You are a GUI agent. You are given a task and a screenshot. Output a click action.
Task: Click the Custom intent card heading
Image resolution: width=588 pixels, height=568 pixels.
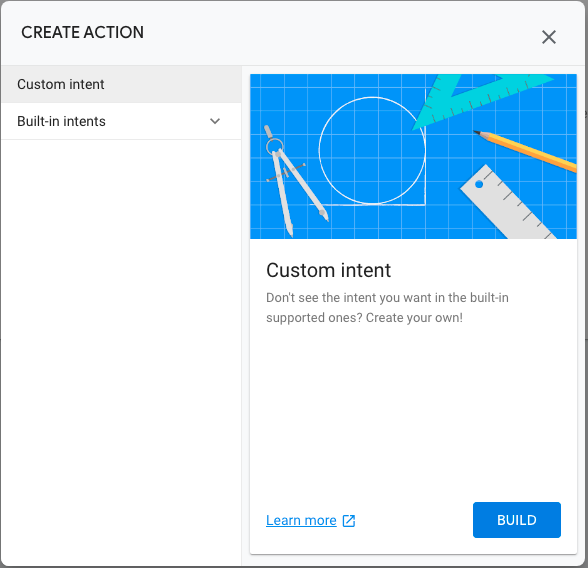coord(328,270)
